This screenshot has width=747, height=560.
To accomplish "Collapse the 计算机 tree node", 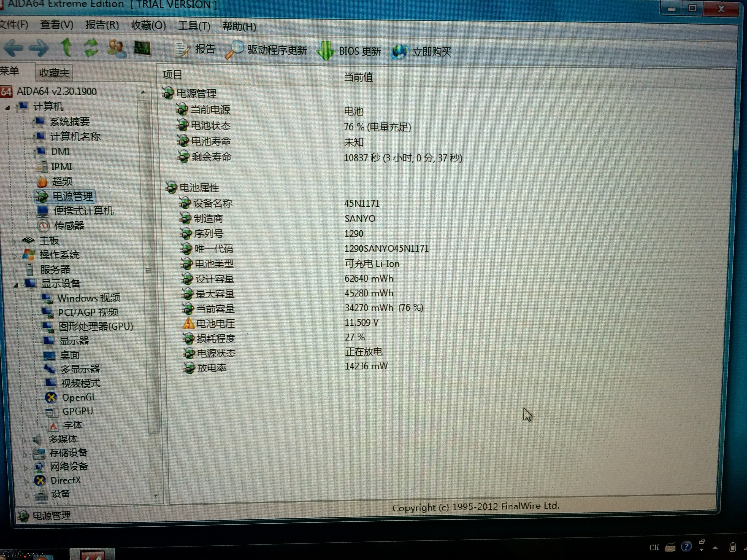I will click(7, 108).
